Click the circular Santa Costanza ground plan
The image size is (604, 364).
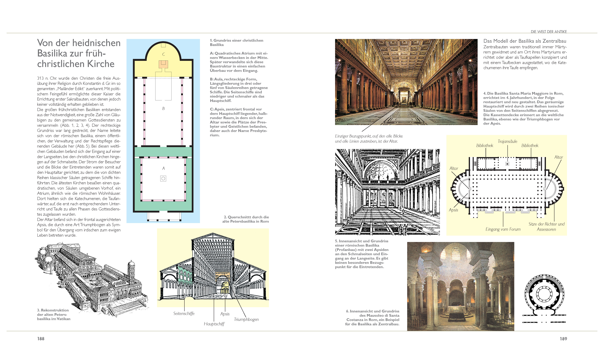(x=544, y=299)
